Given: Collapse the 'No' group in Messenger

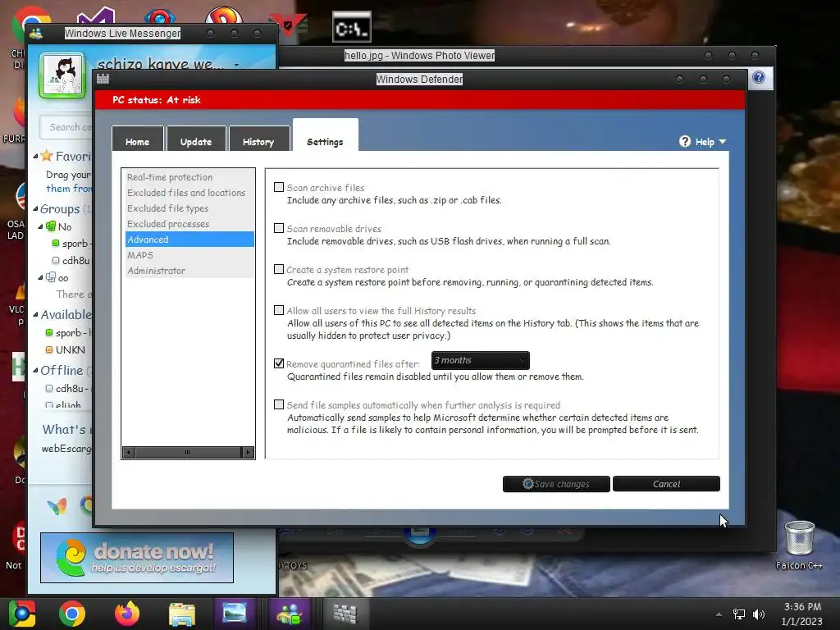Looking at the screenshot, I should point(41,226).
